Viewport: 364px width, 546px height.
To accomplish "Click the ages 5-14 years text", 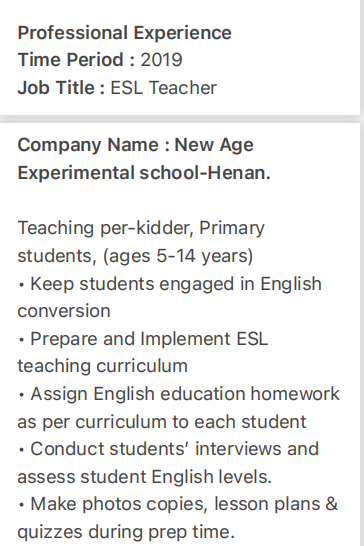I will pos(178,256).
